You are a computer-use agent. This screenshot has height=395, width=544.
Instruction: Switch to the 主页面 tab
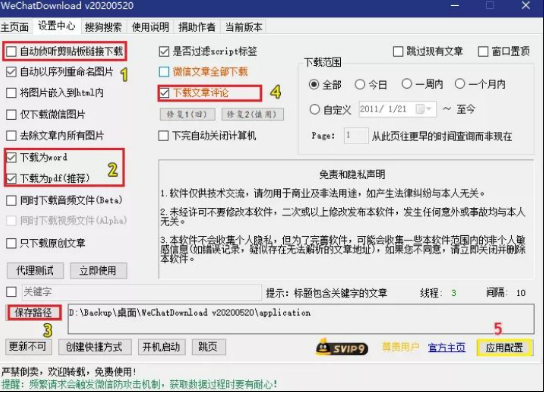[15, 27]
